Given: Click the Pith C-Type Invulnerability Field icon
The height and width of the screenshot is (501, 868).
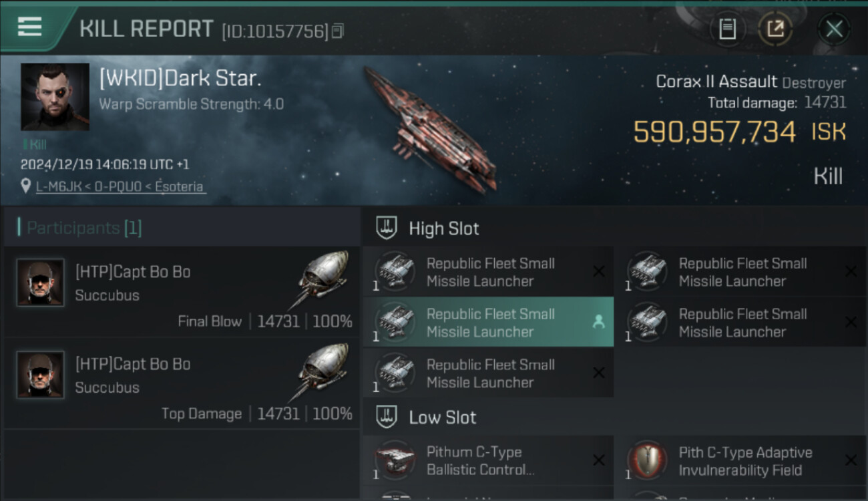Looking at the screenshot, I should click(x=647, y=461).
